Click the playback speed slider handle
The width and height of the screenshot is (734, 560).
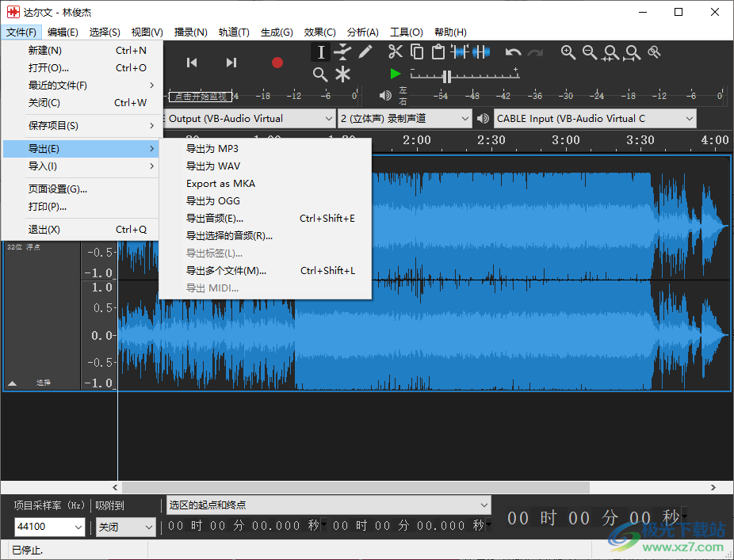pos(447,77)
